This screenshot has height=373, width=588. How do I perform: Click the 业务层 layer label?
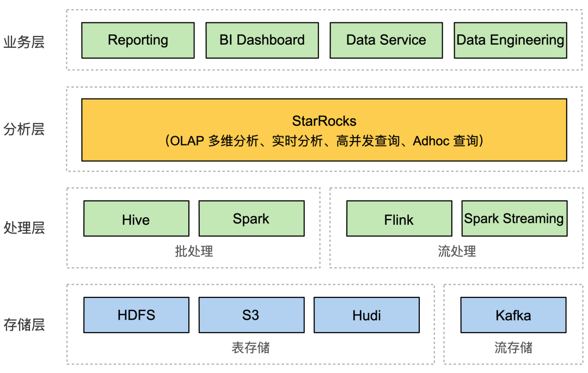point(24,42)
